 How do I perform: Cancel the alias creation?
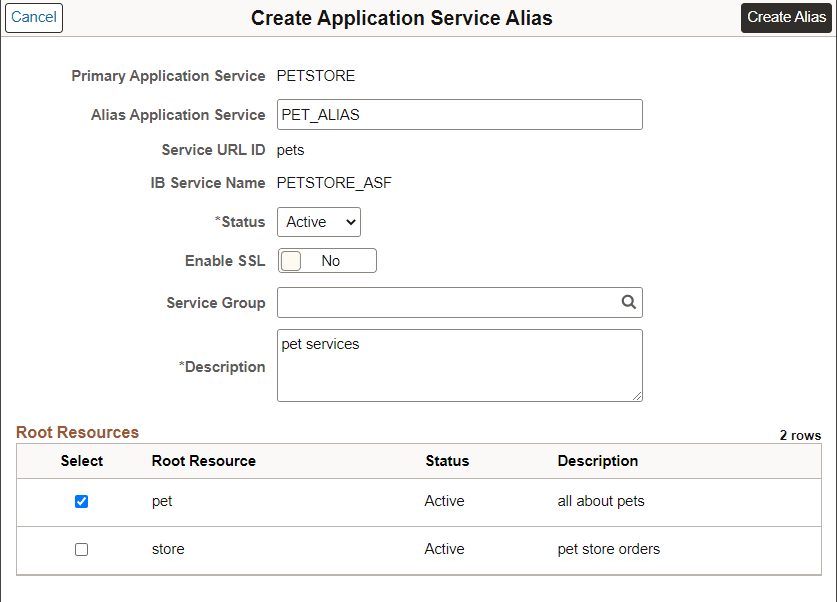coord(33,18)
